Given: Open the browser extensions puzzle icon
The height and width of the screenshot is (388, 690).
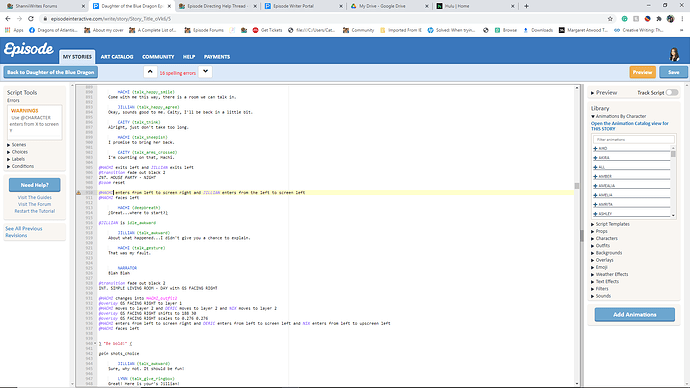Looking at the screenshot, I should 659,18.
